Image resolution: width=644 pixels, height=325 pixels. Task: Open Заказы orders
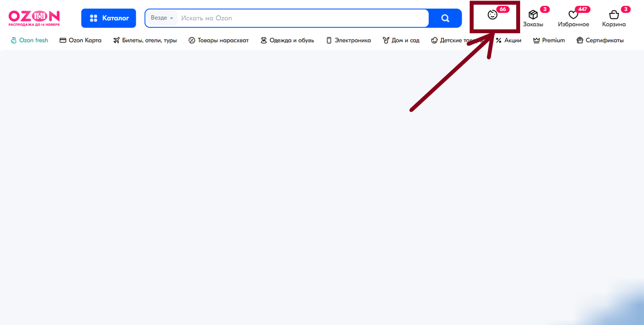coord(533,18)
